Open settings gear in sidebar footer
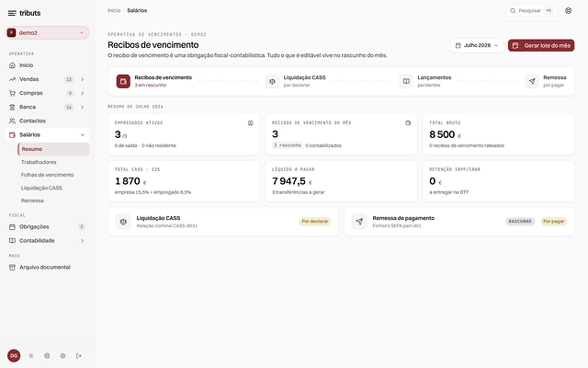Screen dimensions: 588x368 [x=62, y=356]
